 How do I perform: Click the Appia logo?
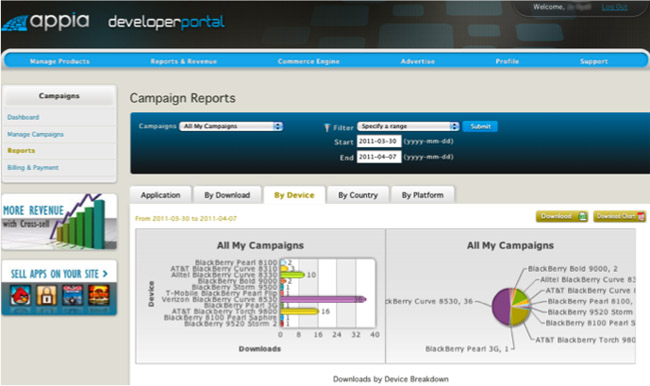(46, 21)
